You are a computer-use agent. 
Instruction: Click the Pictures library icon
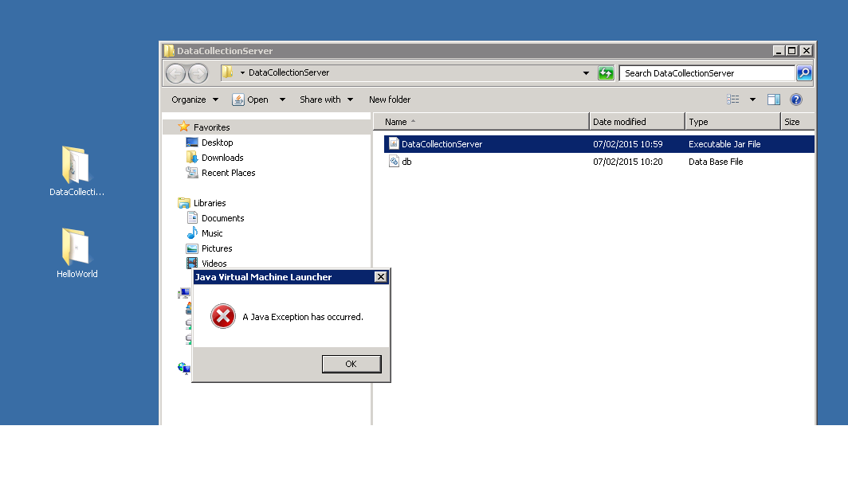click(x=192, y=248)
